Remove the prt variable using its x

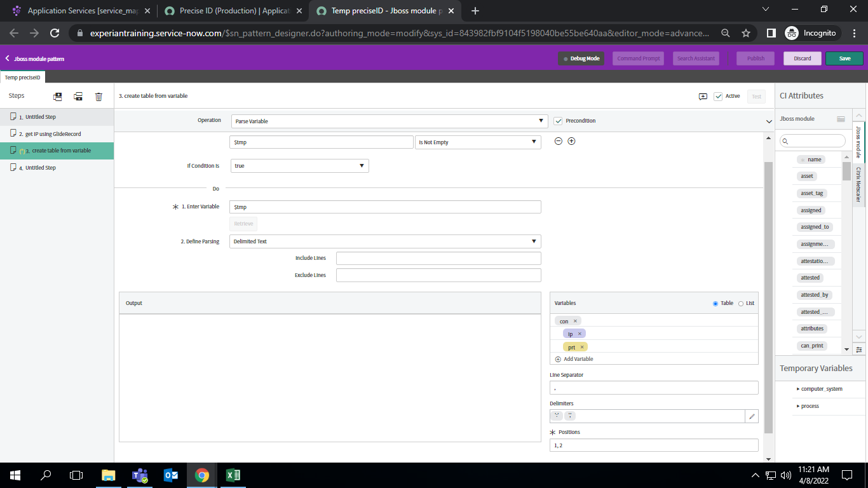(x=581, y=347)
